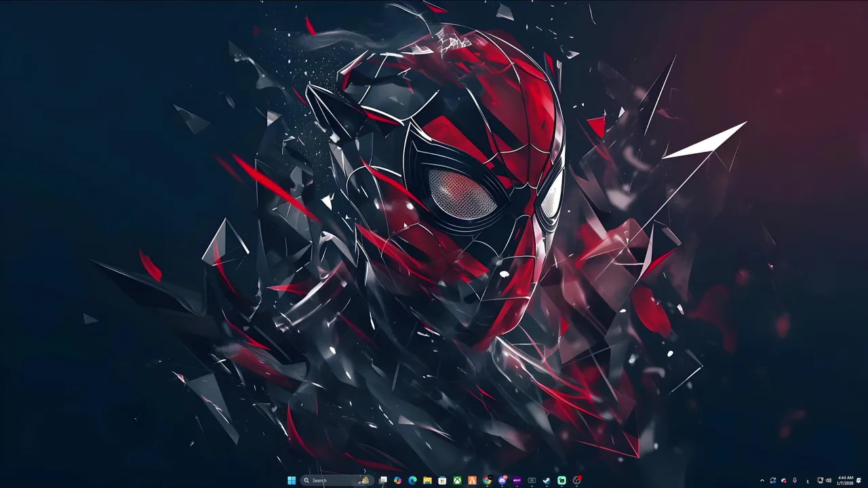Launch Microsoft Copilot from the taskbar

click(397, 481)
